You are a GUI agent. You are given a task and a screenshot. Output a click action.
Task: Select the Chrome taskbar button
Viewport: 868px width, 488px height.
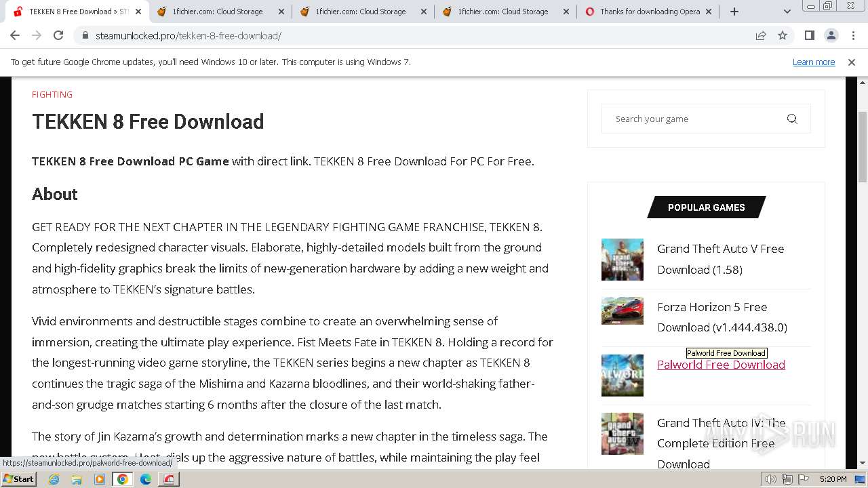(123, 479)
